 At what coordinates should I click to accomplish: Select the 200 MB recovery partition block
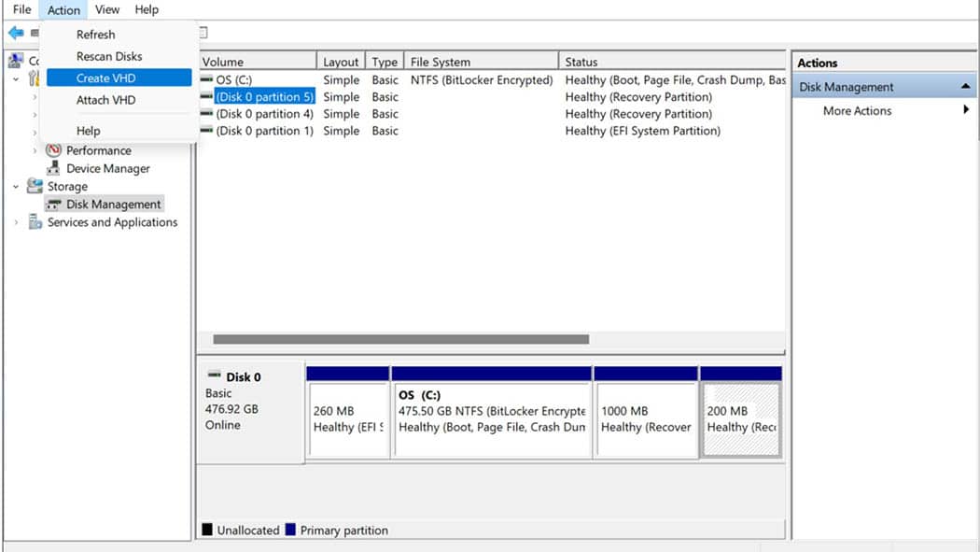point(741,413)
